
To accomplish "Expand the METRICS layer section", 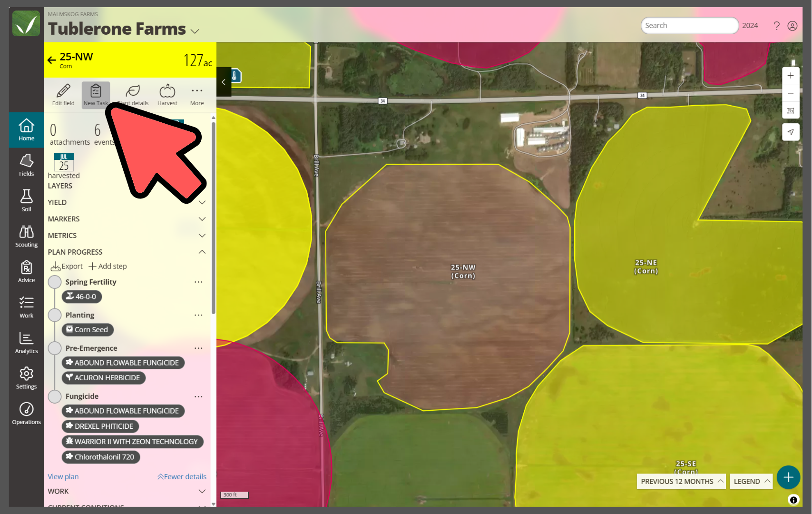I will [127, 236].
